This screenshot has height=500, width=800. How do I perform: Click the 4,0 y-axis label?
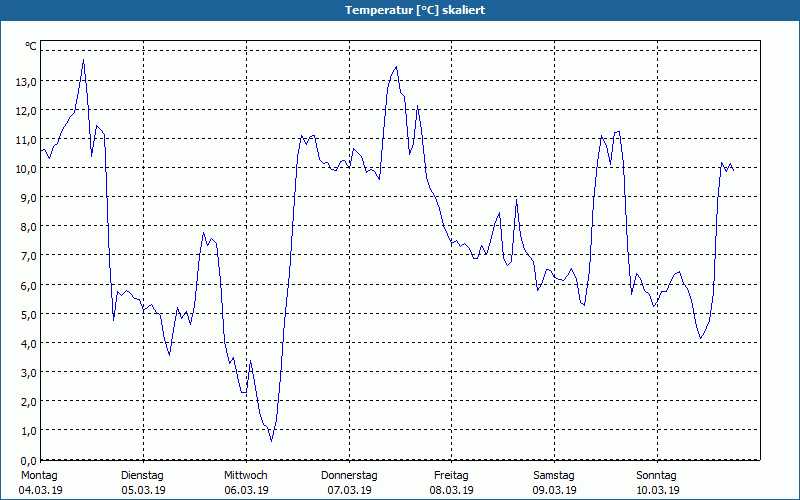click(x=29, y=344)
